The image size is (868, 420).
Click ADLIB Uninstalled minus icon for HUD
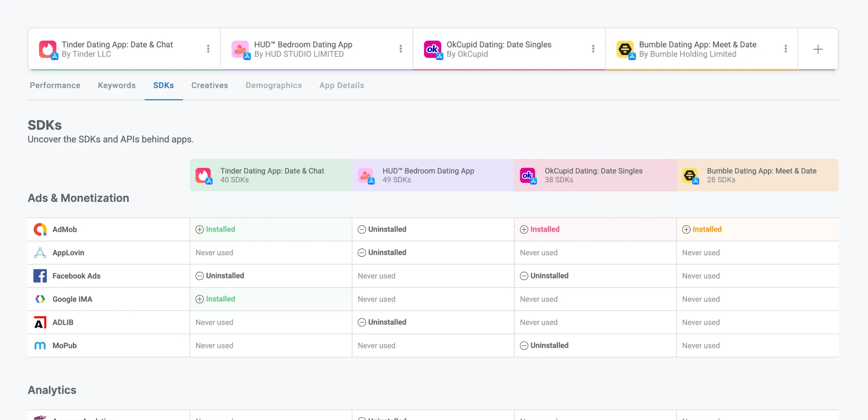pyautogui.click(x=362, y=323)
